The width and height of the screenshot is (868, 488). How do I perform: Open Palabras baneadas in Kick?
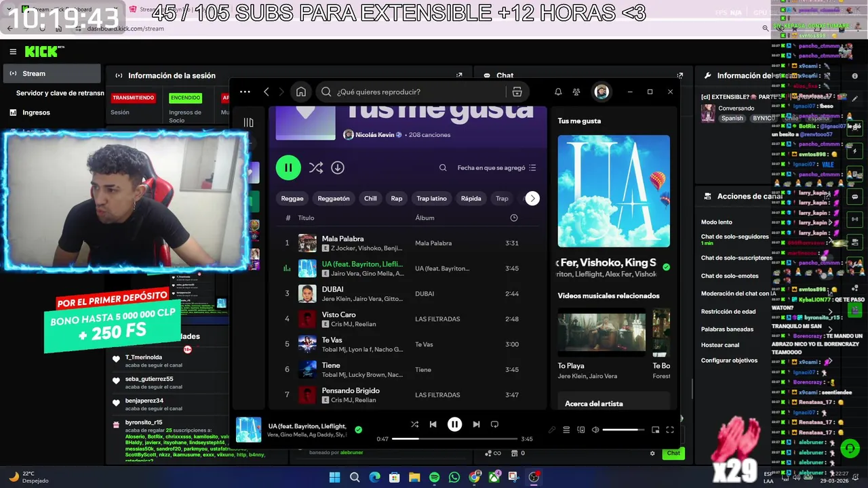pyautogui.click(x=727, y=329)
